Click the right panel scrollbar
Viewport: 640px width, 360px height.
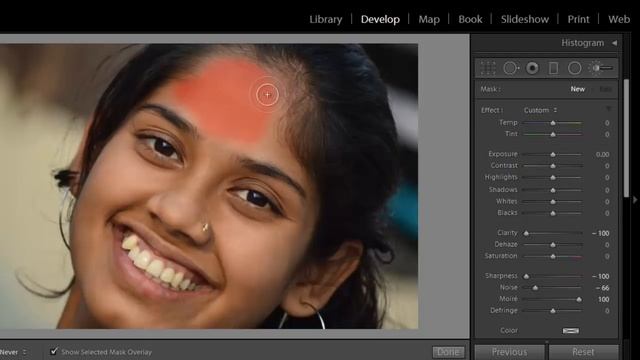point(627,139)
